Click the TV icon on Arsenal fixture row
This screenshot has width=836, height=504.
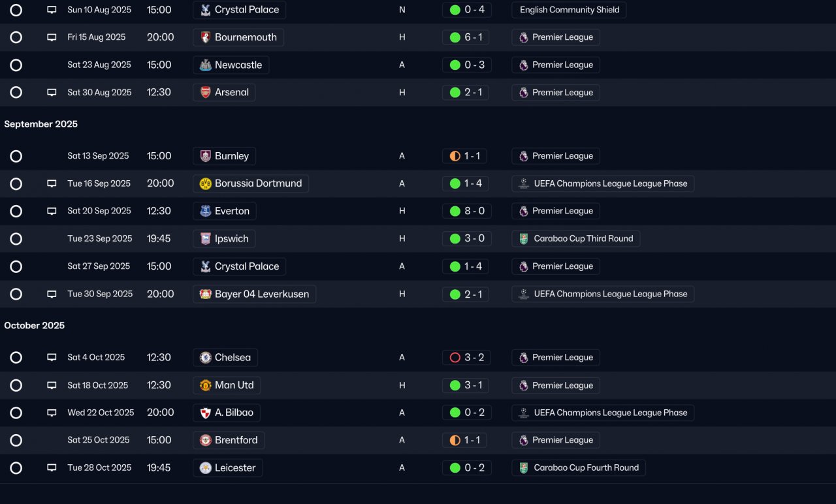tap(52, 93)
